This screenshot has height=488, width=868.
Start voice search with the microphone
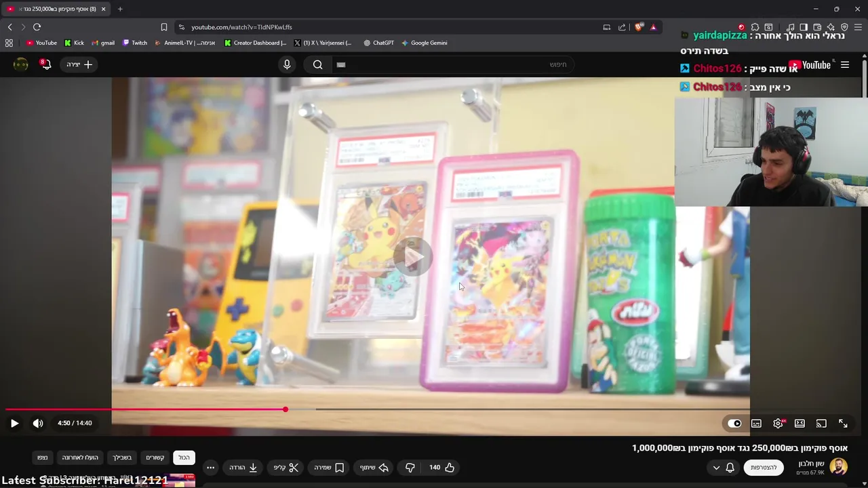point(287,64)
